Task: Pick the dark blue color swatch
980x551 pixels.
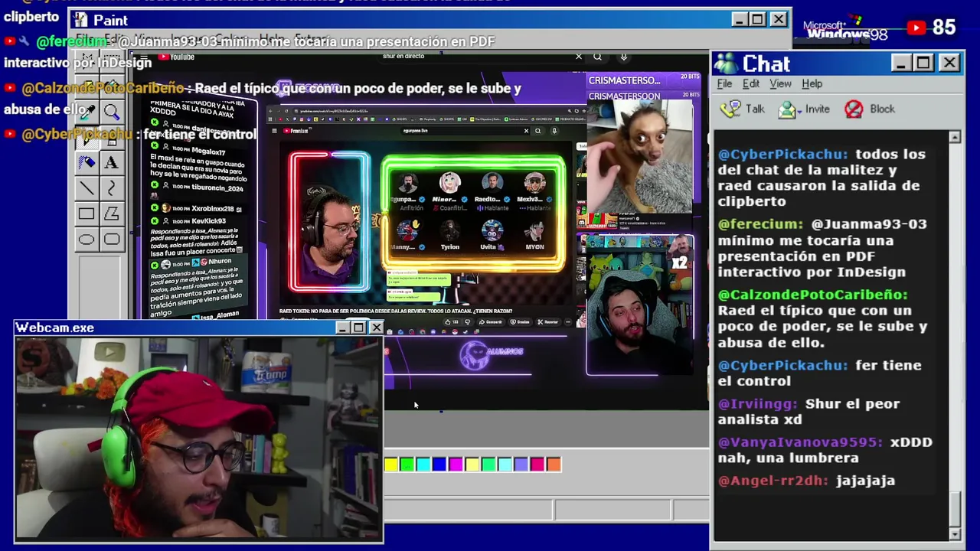Action: (439, 464)
